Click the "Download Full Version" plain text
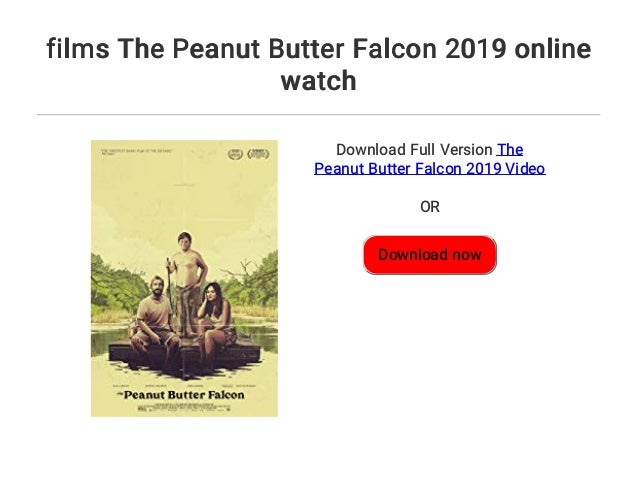638x479 pixels. (x=414, y=150)
